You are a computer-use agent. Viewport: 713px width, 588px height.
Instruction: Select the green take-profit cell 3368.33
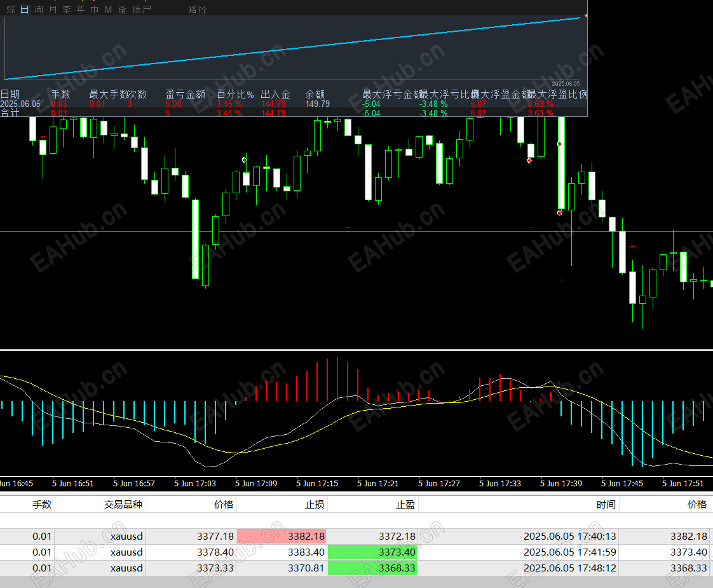[372, 568]
